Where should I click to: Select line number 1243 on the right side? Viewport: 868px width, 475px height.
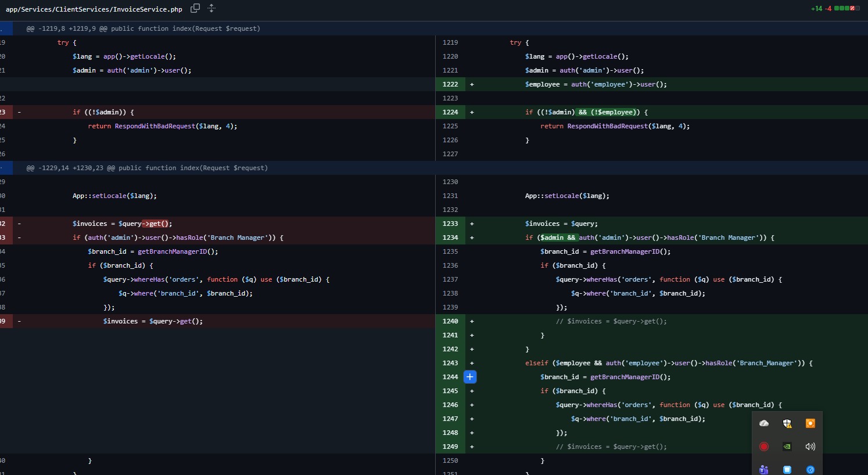[450, 363]
